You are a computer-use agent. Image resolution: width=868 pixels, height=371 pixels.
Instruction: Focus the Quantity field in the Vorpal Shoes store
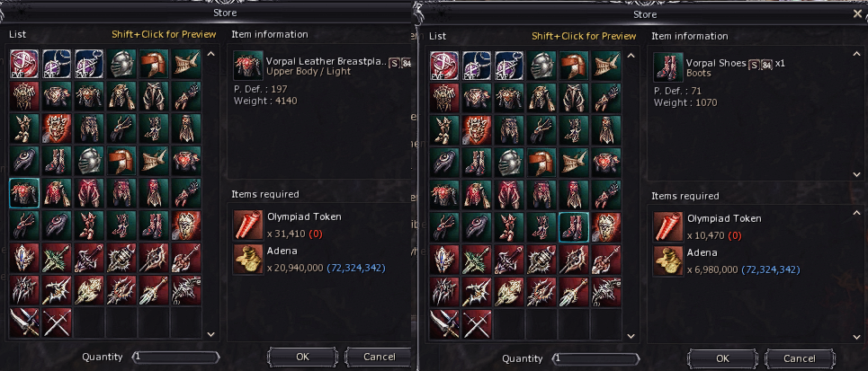pyautogui.click(x=596, y=358)
